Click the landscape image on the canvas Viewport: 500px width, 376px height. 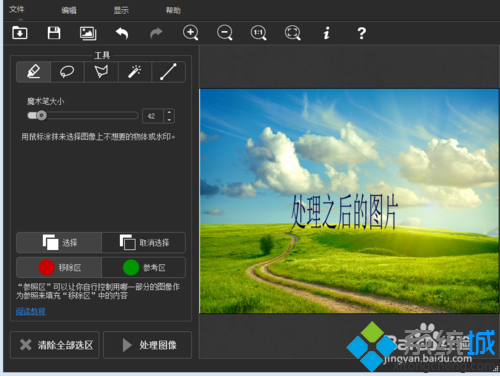point(349,201)
